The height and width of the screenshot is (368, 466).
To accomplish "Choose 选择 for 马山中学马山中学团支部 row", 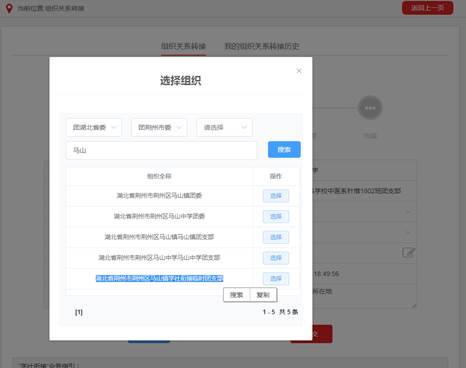I will 276,258.
